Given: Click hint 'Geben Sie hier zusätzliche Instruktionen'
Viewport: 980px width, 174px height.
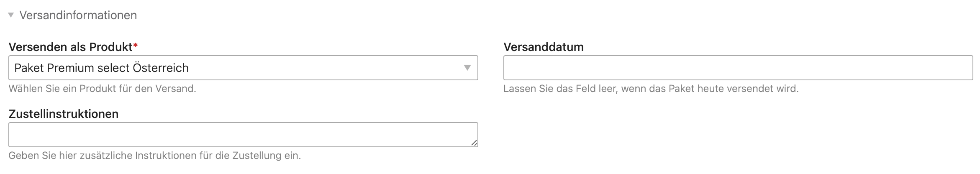Looking at the screenshot, I should pyautogui.click(x=154, y=156).
